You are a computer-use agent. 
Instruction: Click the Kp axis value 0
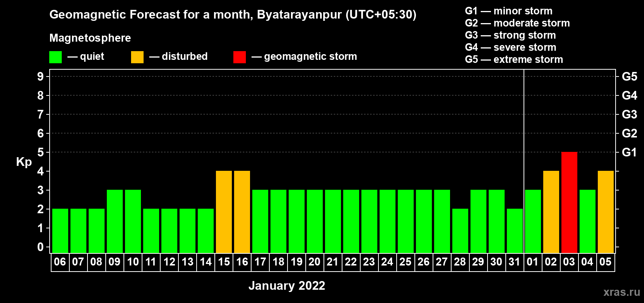coord(41,247)
